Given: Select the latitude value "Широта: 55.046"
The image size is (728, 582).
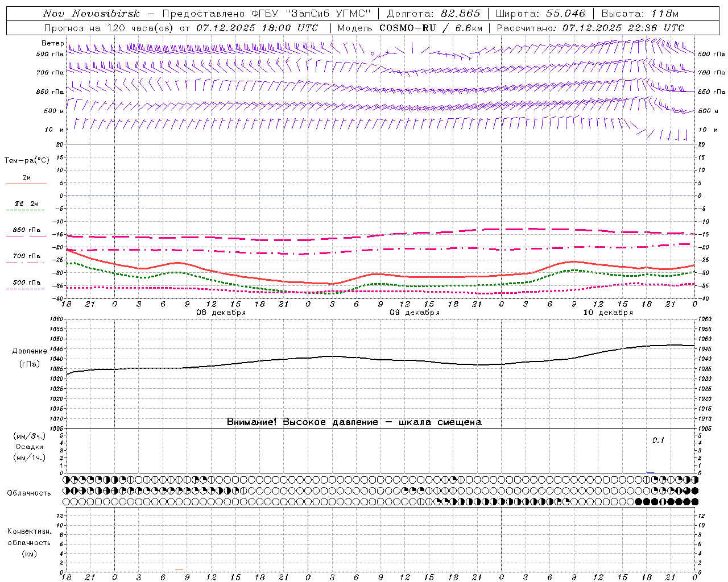Looking at the screenshot, I should pos(540,14).
